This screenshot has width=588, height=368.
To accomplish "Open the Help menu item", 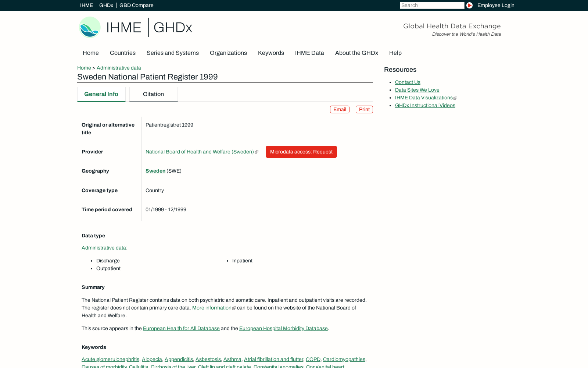I will pos(395,53).
